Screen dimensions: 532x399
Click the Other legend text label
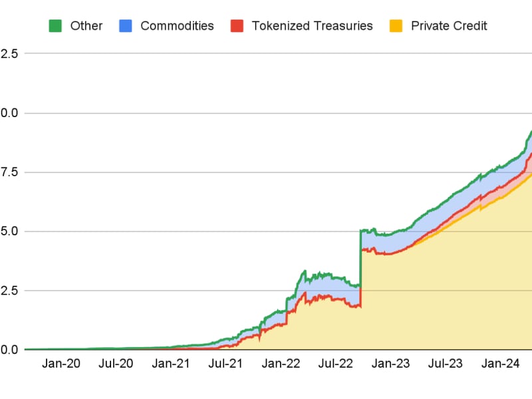86,26
